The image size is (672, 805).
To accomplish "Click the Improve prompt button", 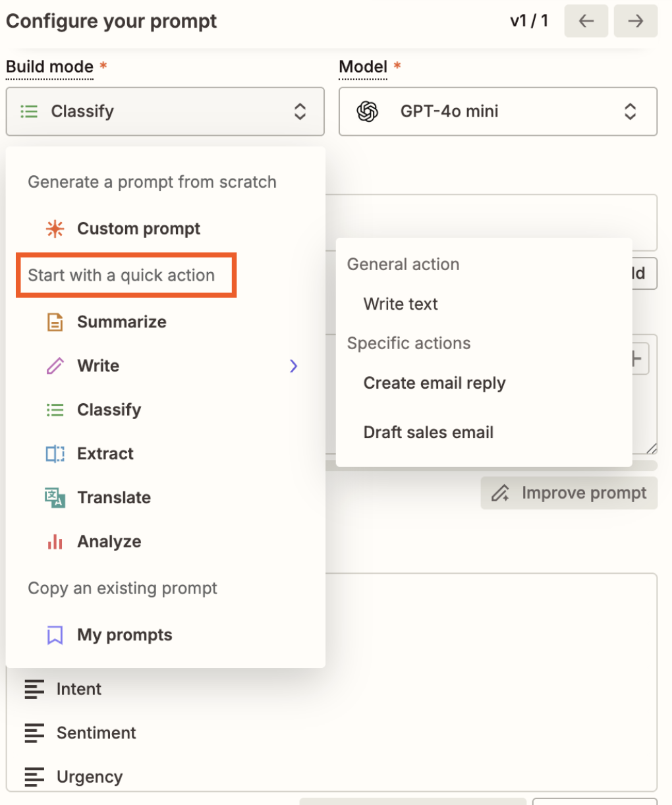I will click(x=568, y=493).
